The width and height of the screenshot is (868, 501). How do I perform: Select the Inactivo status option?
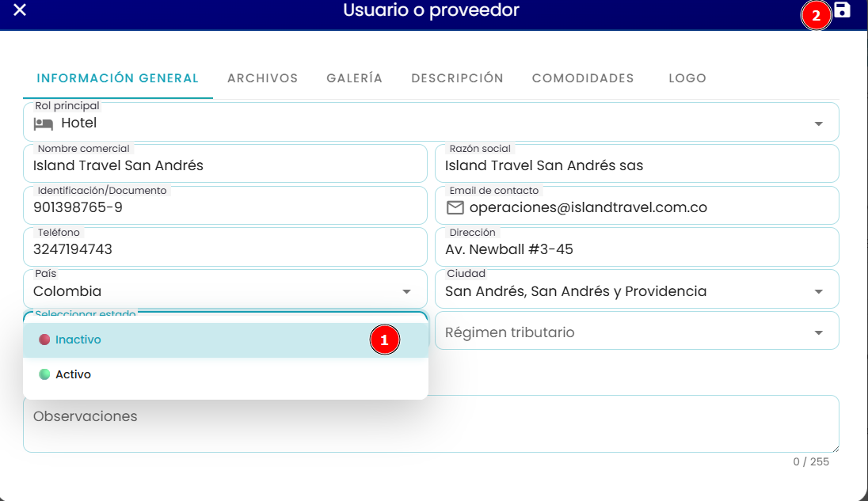(226, 340)
